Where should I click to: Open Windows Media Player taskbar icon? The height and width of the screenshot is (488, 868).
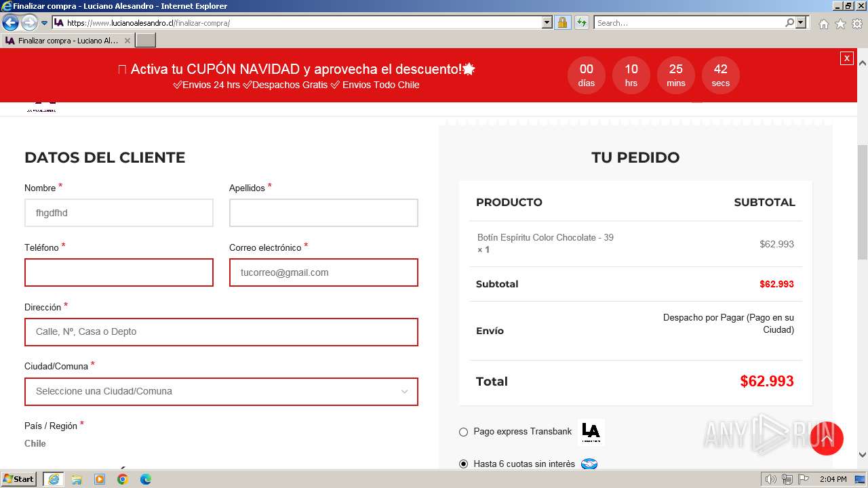[x=100, y=479]
